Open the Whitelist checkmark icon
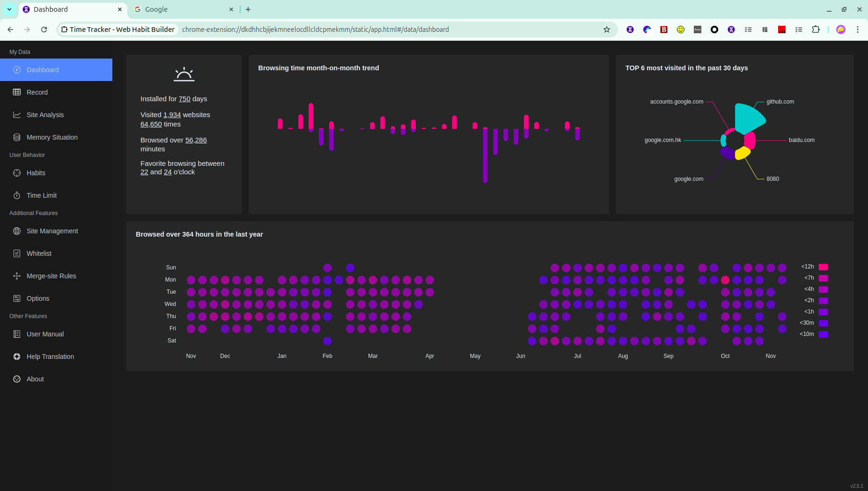Image resolution: width=868 pixels, height=491 pixels. coord(17,253)
